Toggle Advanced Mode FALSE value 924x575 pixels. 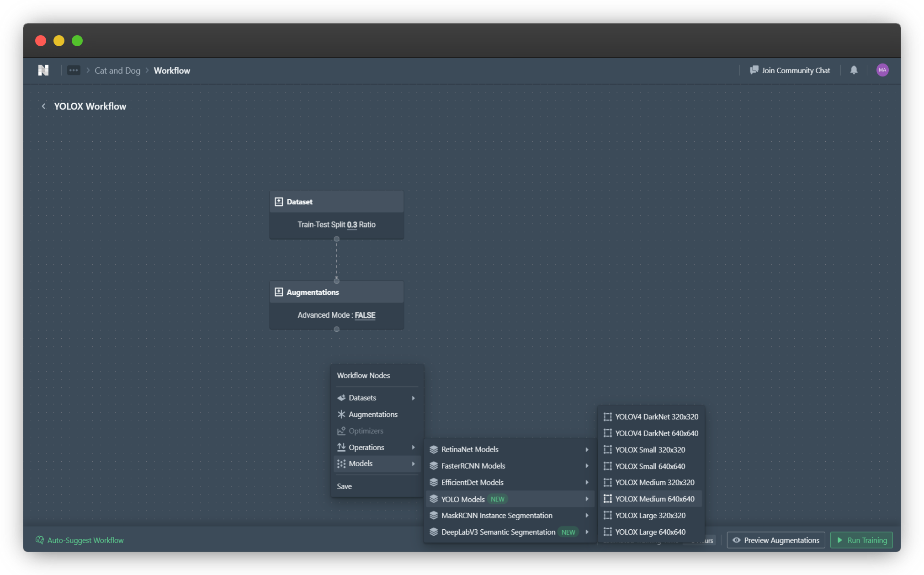coord(365,315)
